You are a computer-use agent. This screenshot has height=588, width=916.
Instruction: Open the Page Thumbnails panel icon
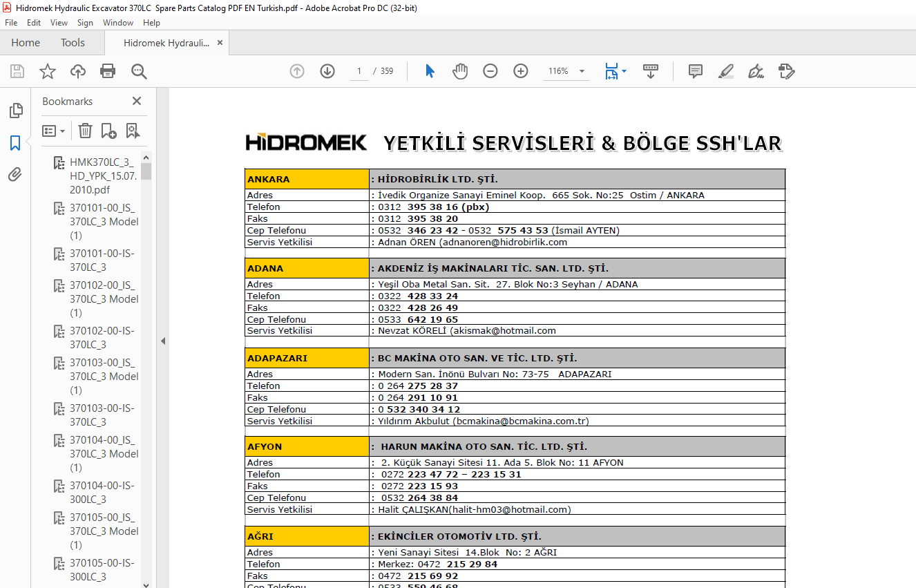point(15,111)
